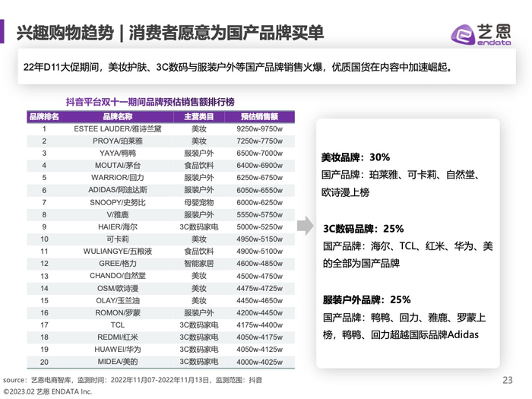Click sales value 4000w-4025w
Image resolution: width=532 pixels, height=399 pixels.
click(260, 362)
